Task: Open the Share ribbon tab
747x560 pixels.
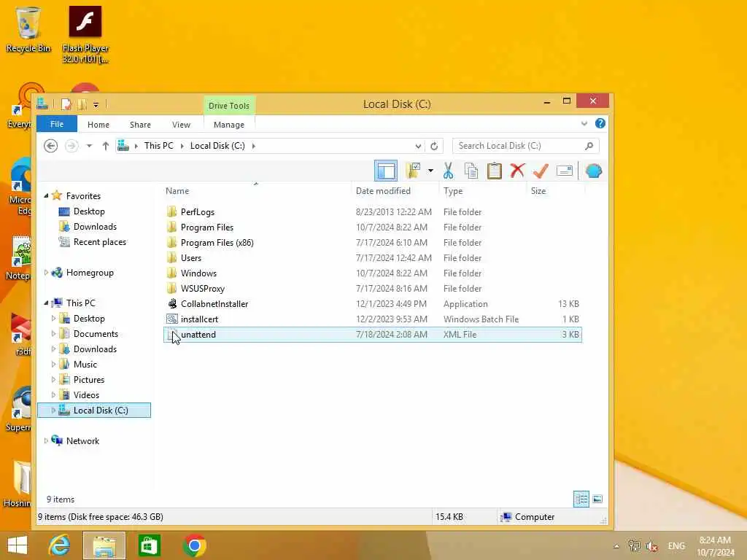Action: click(140, 124)
